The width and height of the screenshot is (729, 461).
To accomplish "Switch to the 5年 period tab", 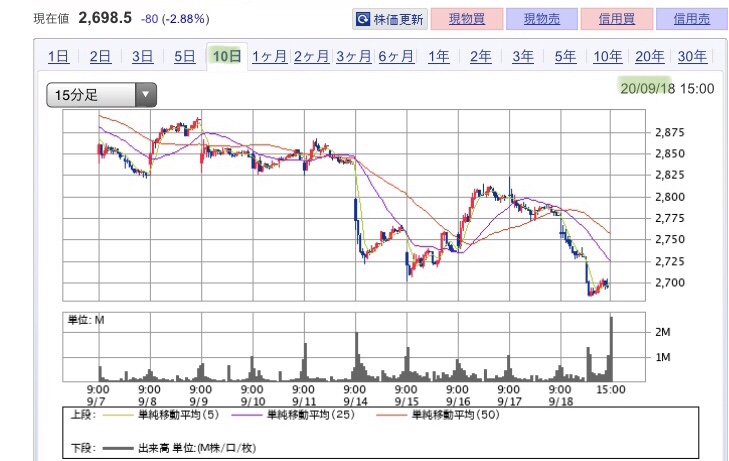I will point(565,57).
